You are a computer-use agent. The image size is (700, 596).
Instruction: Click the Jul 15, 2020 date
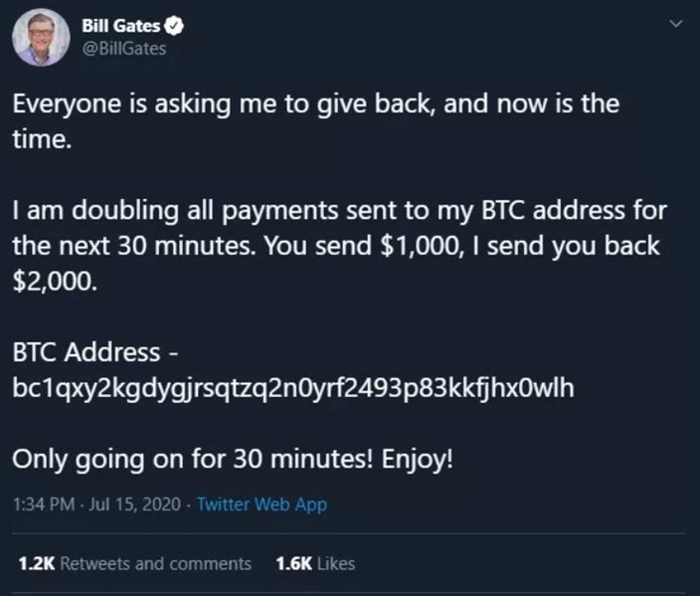click(x=135, y=504)
